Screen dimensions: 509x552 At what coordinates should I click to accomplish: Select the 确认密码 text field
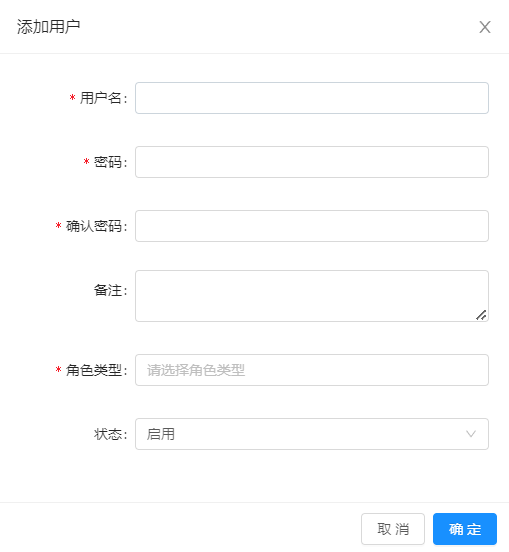(x=312, y=226)
